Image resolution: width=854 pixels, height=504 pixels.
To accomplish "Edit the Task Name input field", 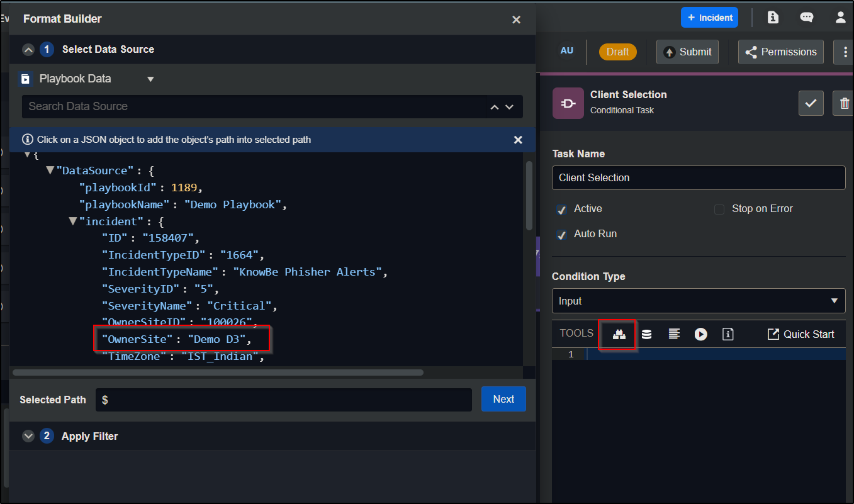I will [699, 177].
